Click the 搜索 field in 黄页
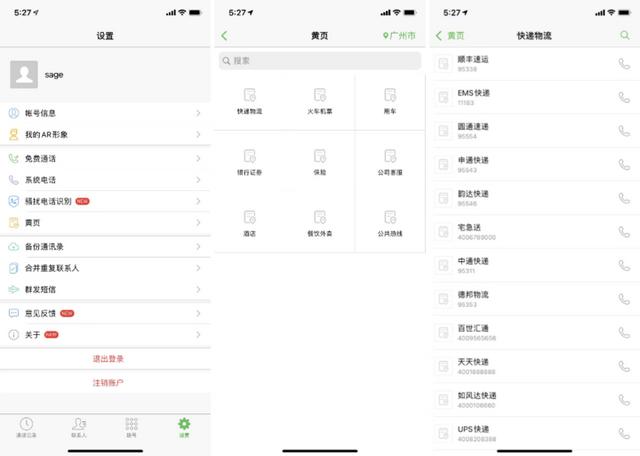Image resolution: width=640 pixels, height=456 pixels. (x=320, y=61)
